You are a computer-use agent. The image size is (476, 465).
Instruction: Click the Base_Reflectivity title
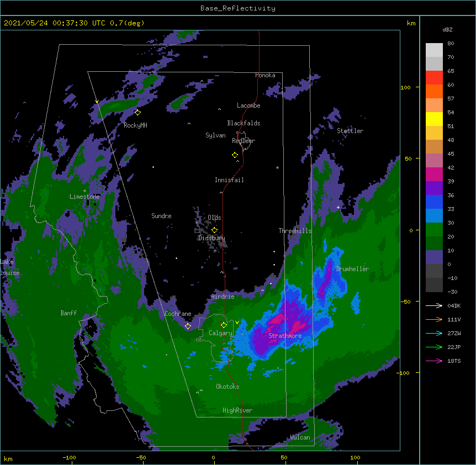pos(238,8)
